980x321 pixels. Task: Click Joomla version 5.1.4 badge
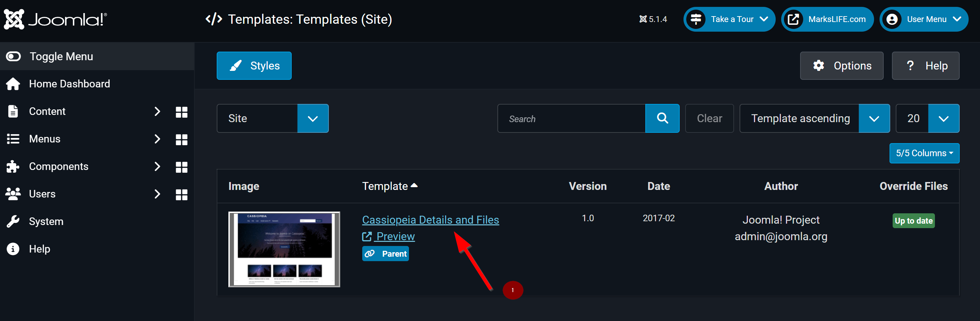pos(653,19)
